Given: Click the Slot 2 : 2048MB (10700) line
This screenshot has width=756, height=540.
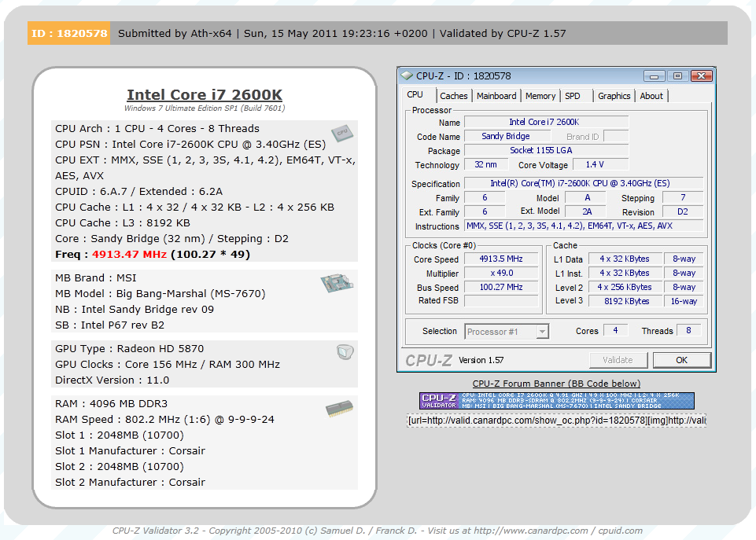Looking at the screenshot, I should [x=120, y=467].
